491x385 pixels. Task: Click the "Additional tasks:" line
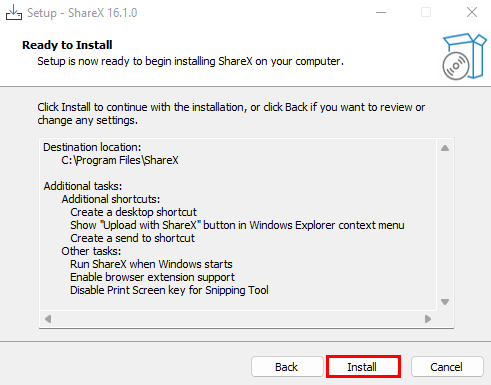pos(83,186)
